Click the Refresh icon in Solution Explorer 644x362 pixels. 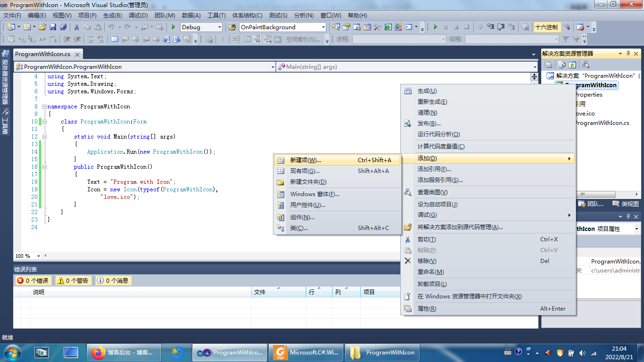[572, 65]
